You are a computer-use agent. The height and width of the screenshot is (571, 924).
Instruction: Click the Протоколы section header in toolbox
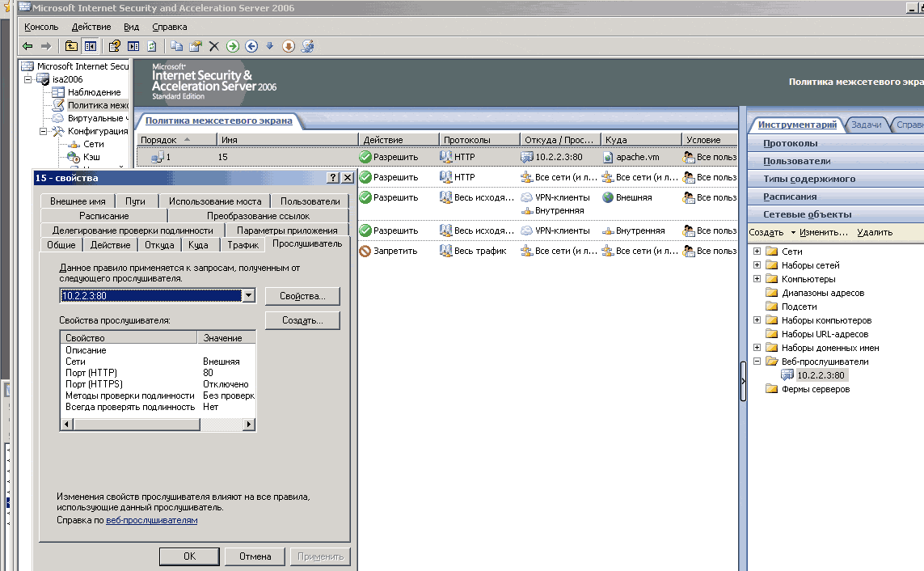(x=836, y=143)
